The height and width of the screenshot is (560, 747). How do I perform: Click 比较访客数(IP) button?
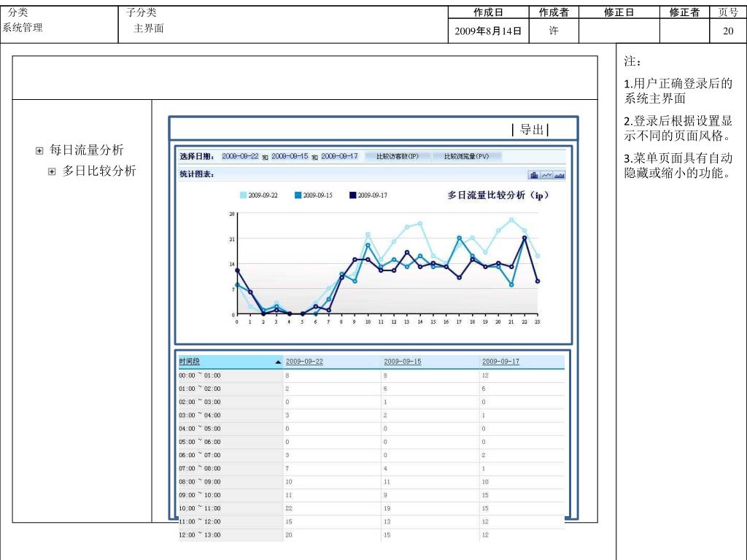tap(398, 156)
